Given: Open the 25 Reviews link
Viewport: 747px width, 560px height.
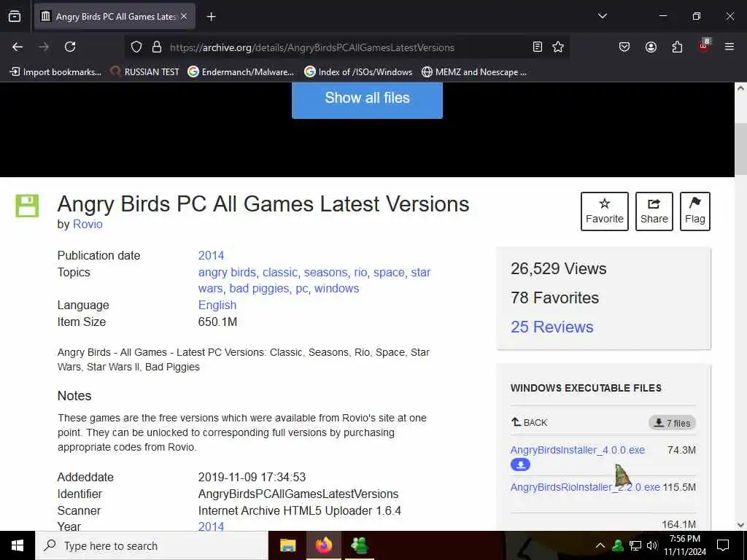Looking at the screenshot, I should point(552,327).
